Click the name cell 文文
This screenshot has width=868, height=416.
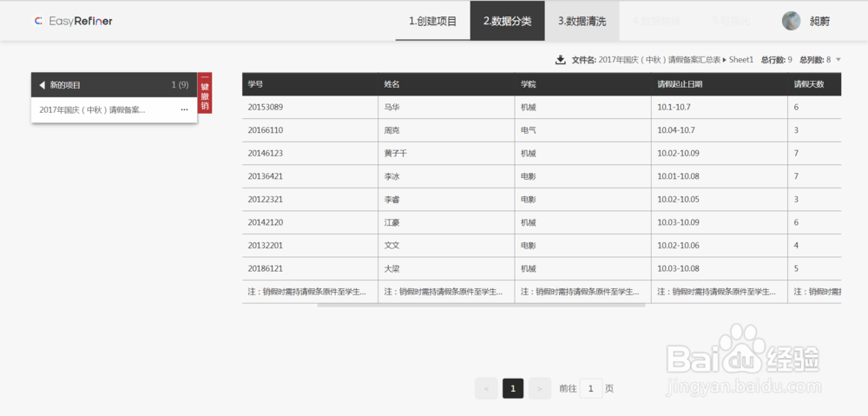pyautogui.click(x=446, y=246)
